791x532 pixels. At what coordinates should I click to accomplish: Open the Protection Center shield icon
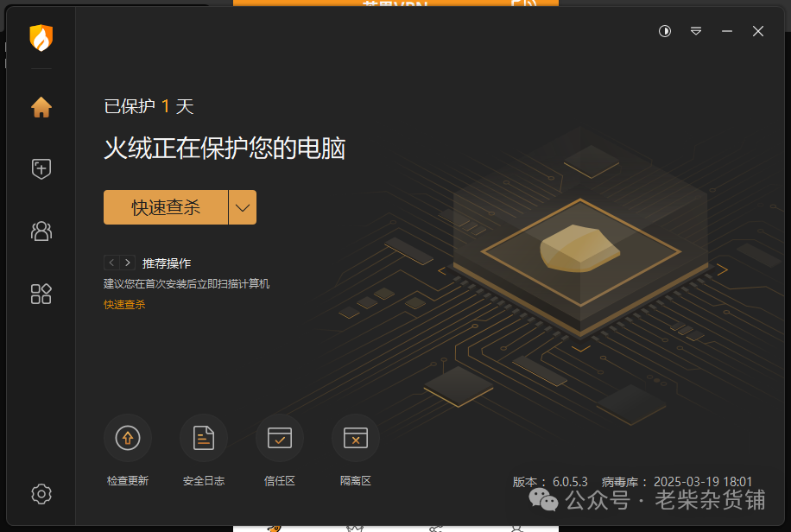[x=41, y=168]
